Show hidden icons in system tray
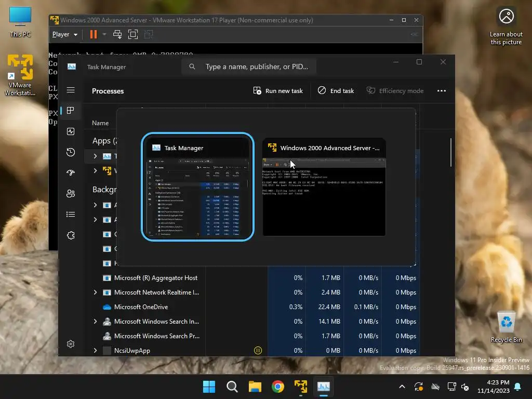Viewport: 532px width, 399px height. (x=402, y=387)
